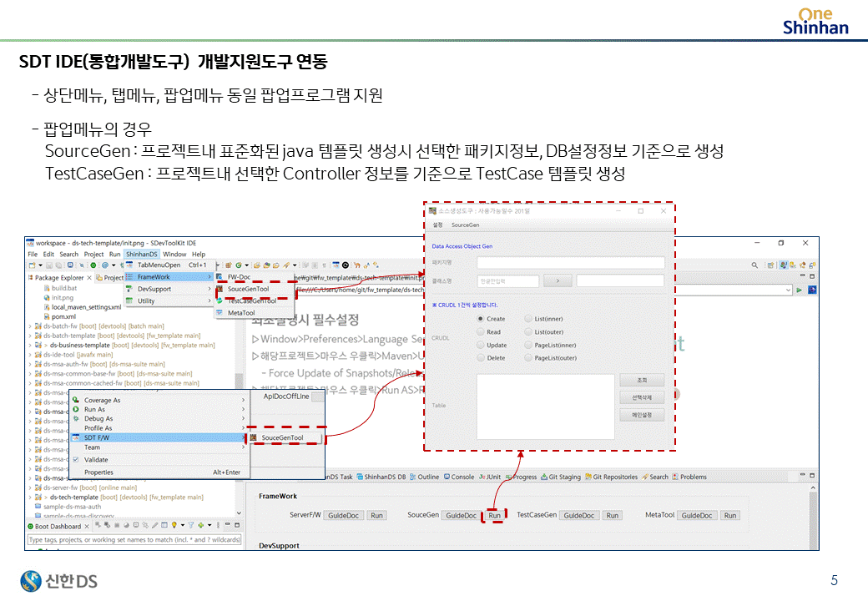This screenshot has height=601, width=868.
Task: Click the Git Staging view icon
Action: point(544,477)
